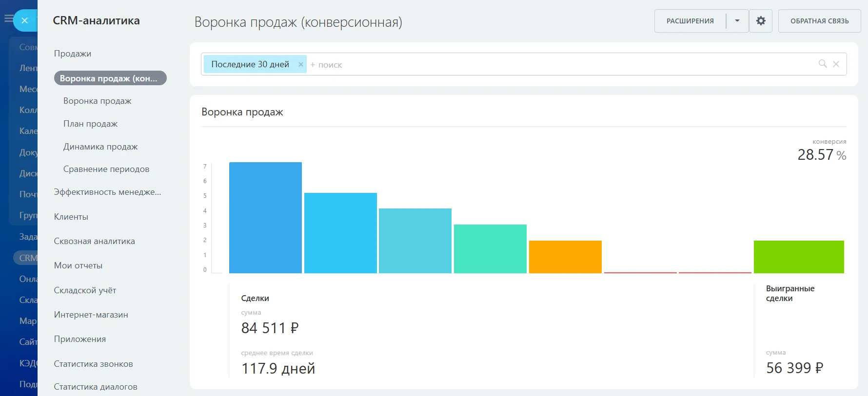Open План продаж report
Image resolution: width=868 pixels, height=396 pixels.
[91, 124]
